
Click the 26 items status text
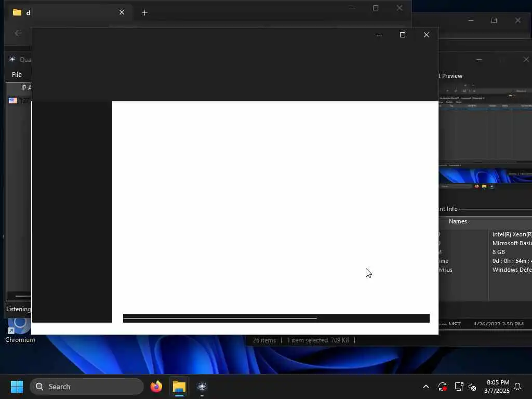pos(264,340)
